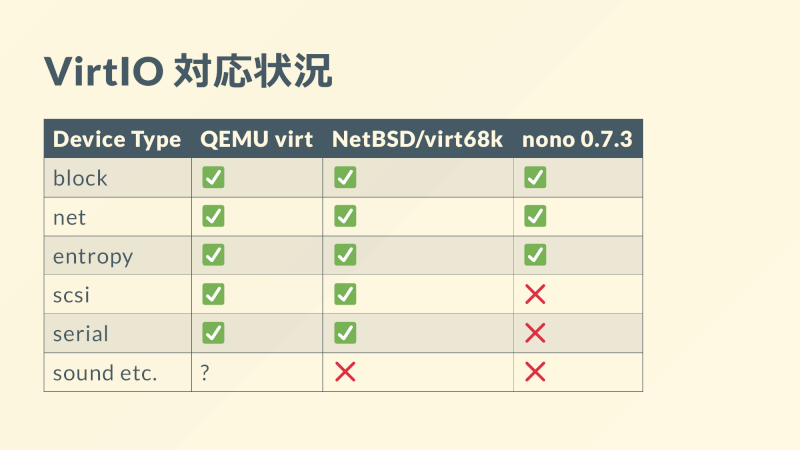The image size is (800, 450).
Task: Click the red cross for scsi under nono 0.7.3
Action: coord(535,294)
